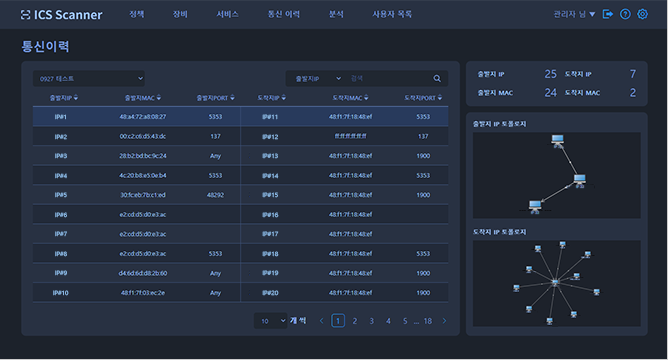668x360 pixels.
Task: Sort by 출발지PORT column arrow
Action: [232, 98]
